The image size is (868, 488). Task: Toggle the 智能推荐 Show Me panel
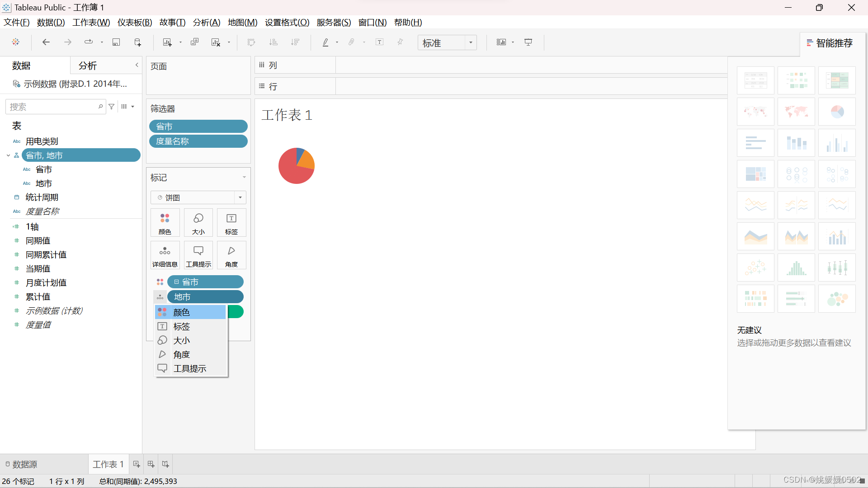click(830, 43)
